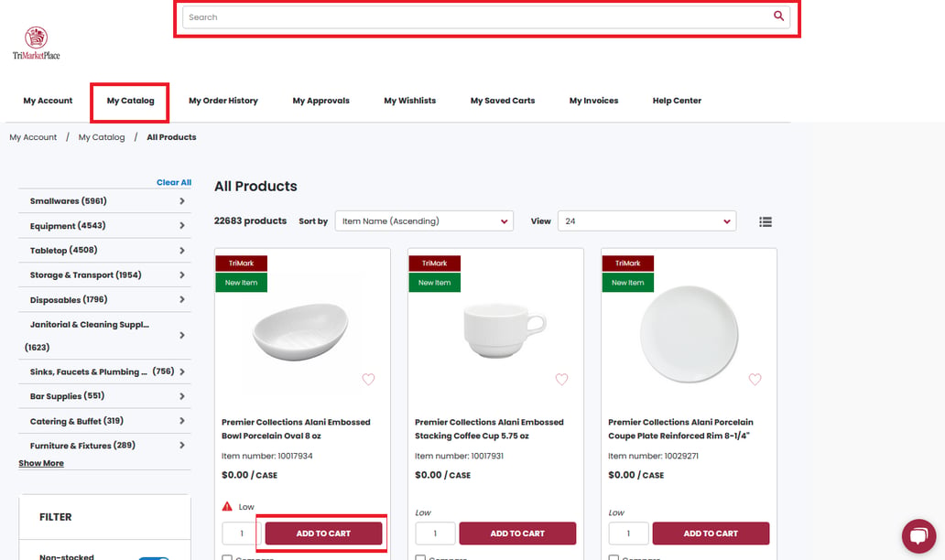Screen dimensions: 945x560
Task: Open the Coffee Cup product thumbnail
Action: click(505, 330)
